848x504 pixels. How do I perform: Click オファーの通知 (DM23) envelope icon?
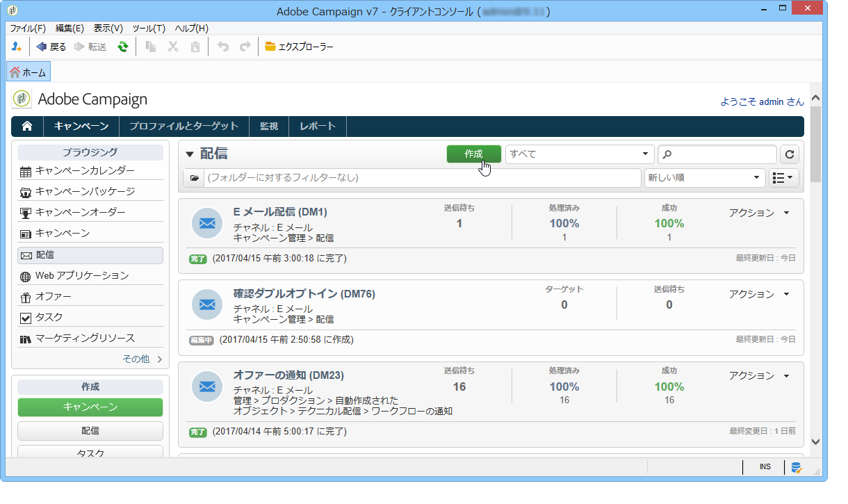click(x=207, y=386)
